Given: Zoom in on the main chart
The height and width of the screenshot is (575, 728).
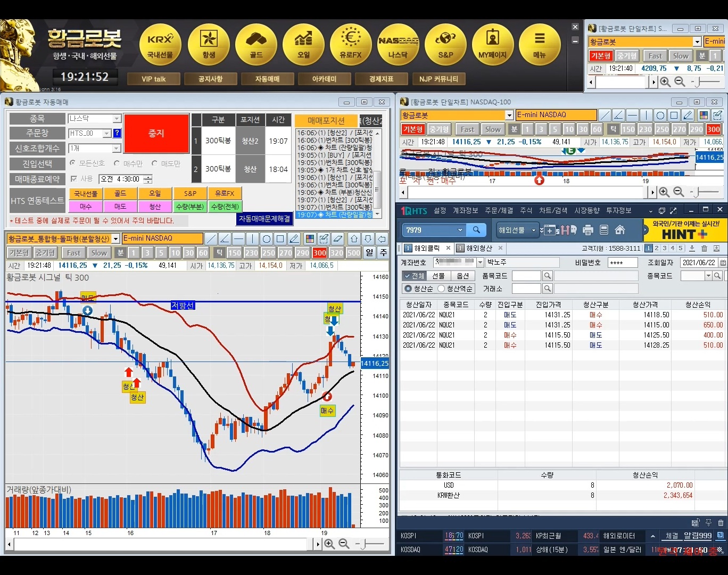Looking at the screenshot, I should tap(329, 544).
